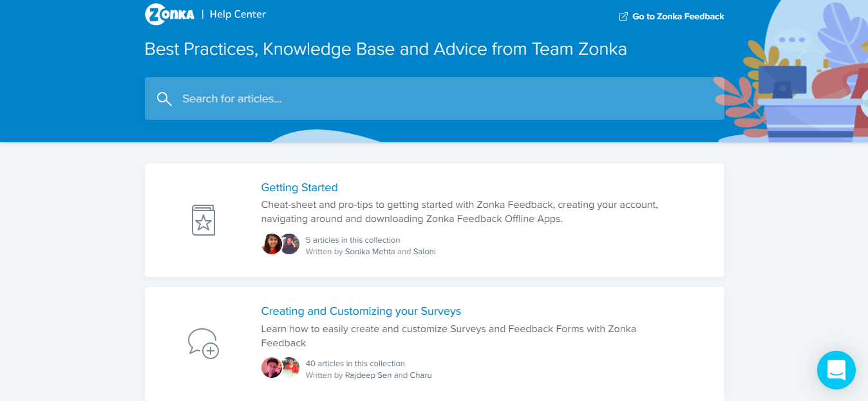Viewport: 868px width, 401px height.
Task: Click Charu's avatar photo
Action: tap(290, 368)
